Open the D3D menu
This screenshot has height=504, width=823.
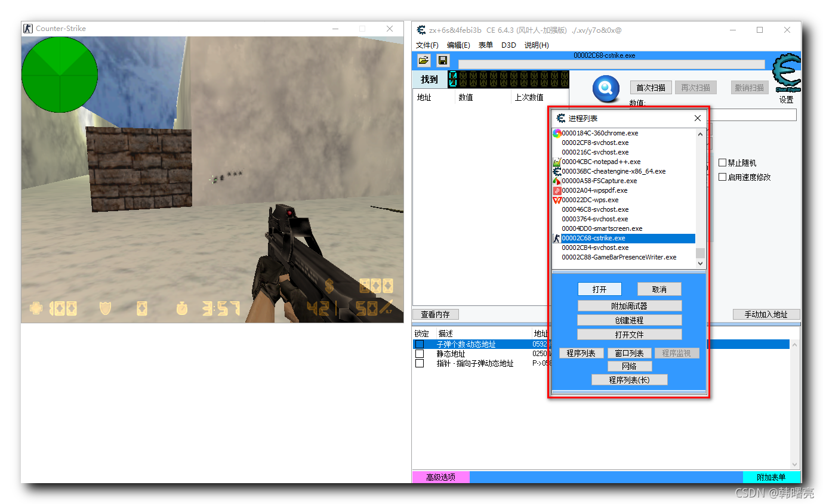pos(508,45)
